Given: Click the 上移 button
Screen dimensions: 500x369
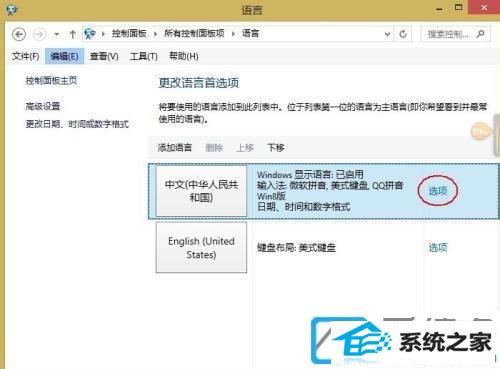Looking at the screenshot, I should [x=245, y=147].
